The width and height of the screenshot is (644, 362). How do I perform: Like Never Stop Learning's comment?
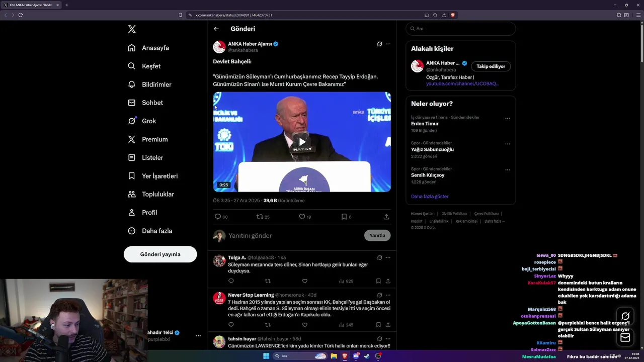click(304, 325)
